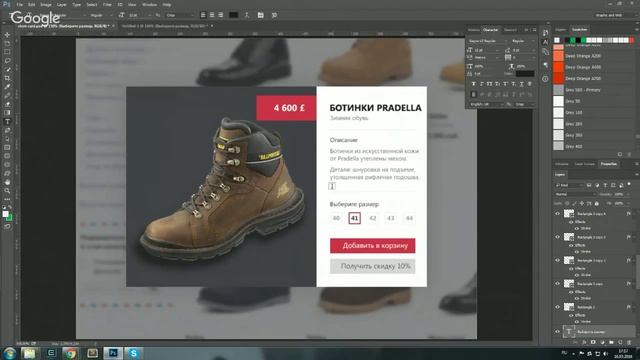Screen dimensions: 640x360
Task: Click delete layer trash icon
Action: pos(629,342)
